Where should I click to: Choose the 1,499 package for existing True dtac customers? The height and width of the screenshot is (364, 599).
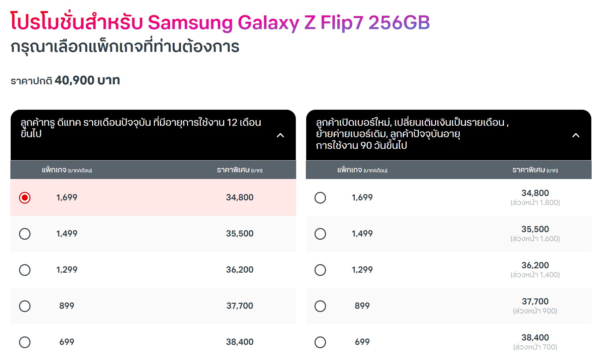25,234
